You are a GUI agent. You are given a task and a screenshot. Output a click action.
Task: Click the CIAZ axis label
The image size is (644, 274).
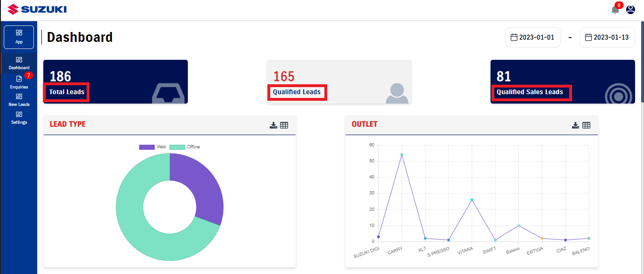point(561,250)
